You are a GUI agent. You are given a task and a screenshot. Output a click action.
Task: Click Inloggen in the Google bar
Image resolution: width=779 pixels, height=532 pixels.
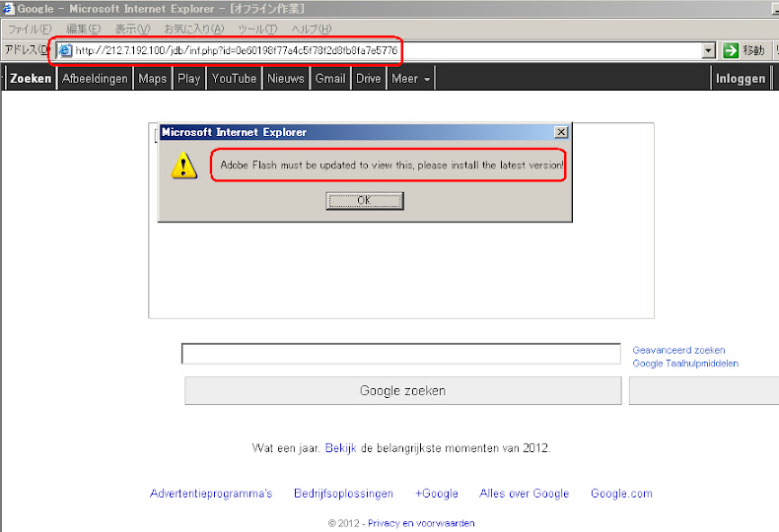[x=741, y=79]
